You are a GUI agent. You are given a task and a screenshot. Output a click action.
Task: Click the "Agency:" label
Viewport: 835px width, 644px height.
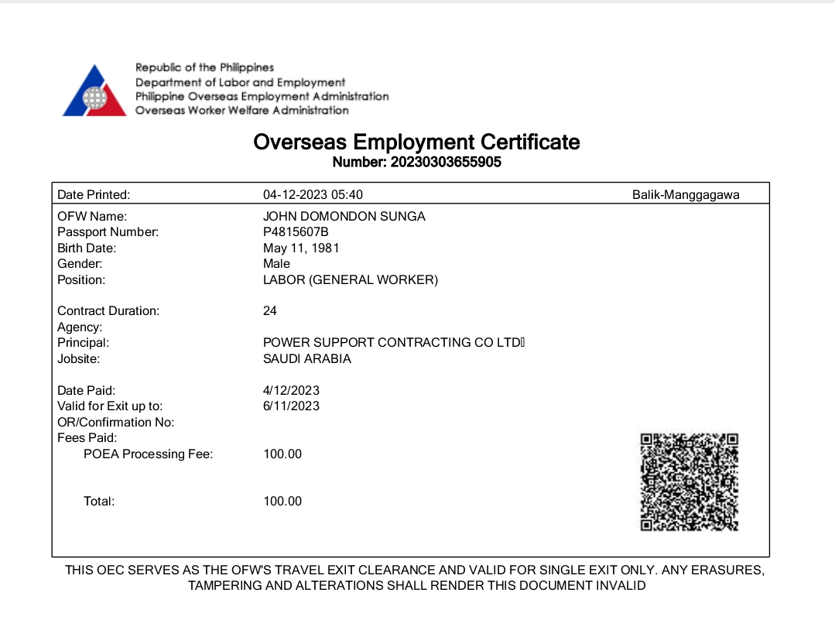(80, 327)
